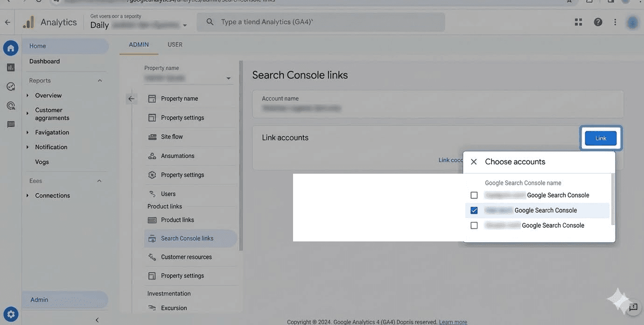Collapse the Reports section
This screenshot has width=644, height=325.
(x=99, y=80)
